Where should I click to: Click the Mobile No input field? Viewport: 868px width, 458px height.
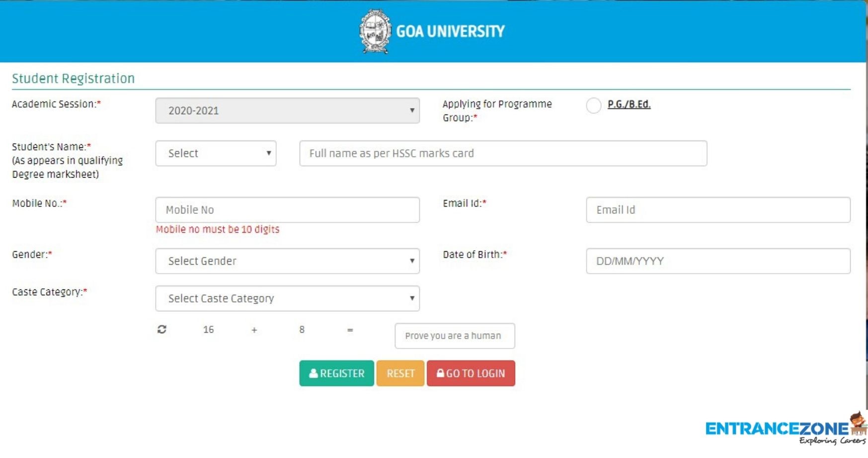(287, 209)
